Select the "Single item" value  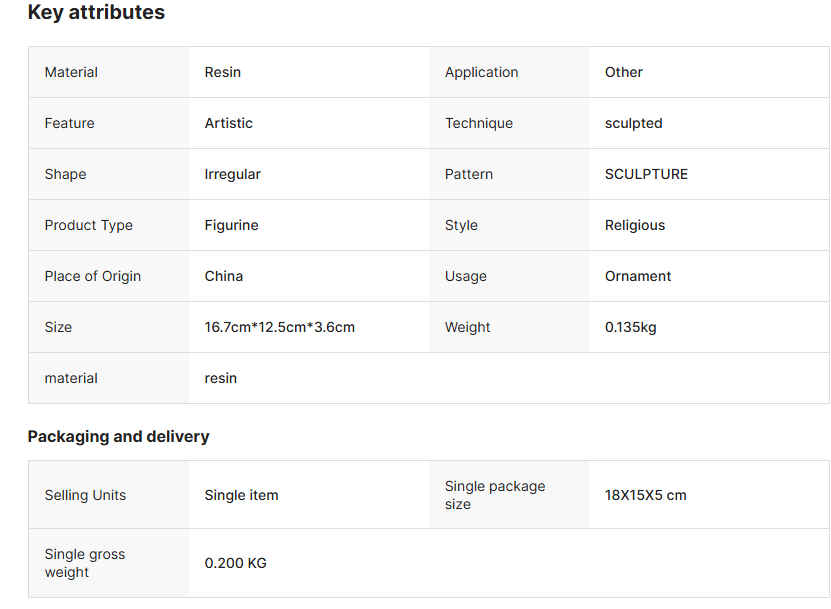coord(241,495)
